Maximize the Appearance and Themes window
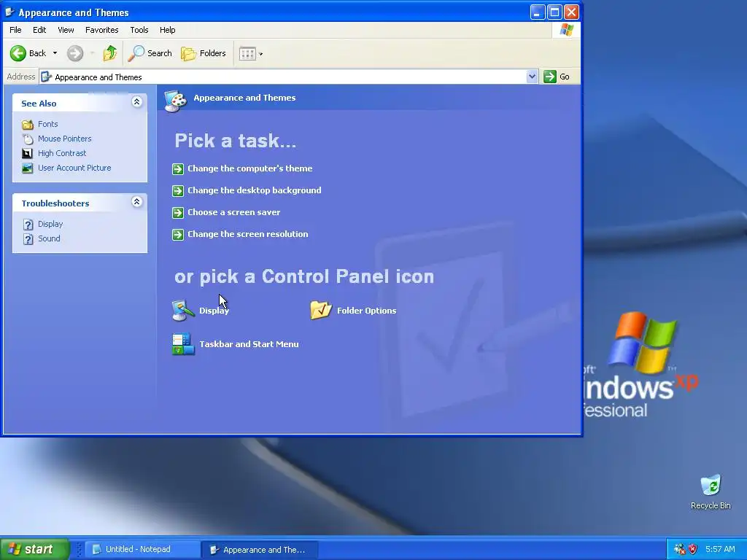The width and height of the screenshot is (747, 560). (554, 12)
